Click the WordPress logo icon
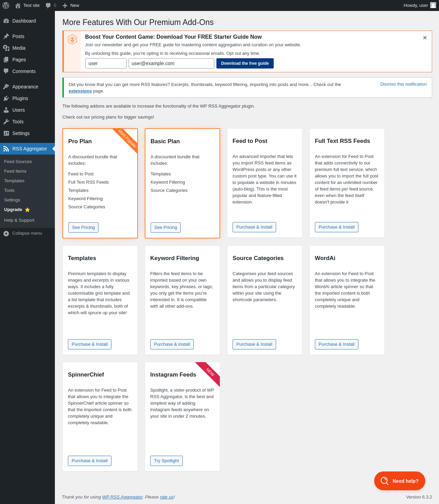Screen dimensions: 439x504 [6, 5]
